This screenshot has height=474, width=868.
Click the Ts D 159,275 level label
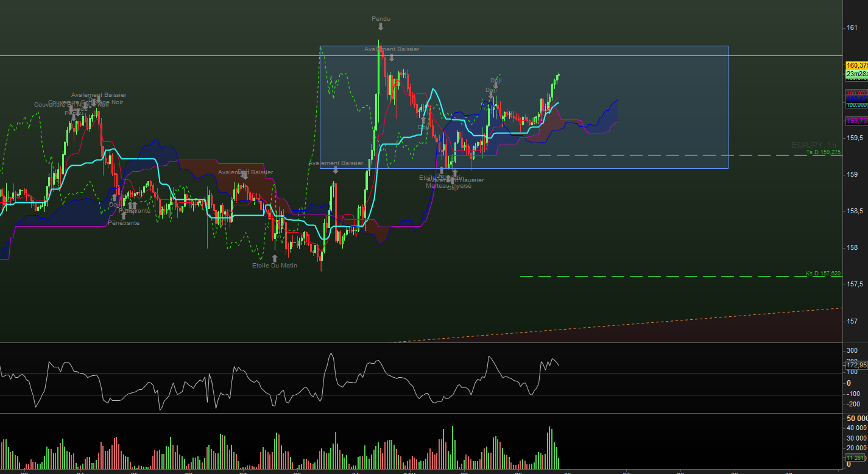pyautogui.click(x=823, y=152)
